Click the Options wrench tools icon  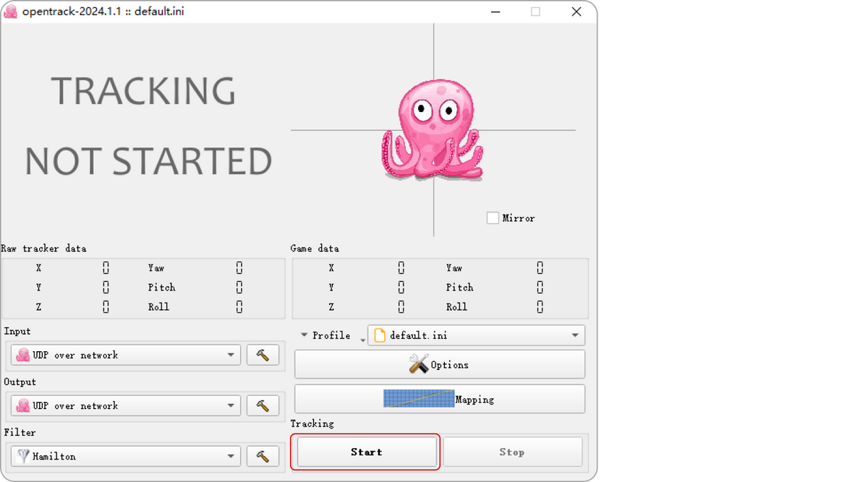[x=419, y=364]
